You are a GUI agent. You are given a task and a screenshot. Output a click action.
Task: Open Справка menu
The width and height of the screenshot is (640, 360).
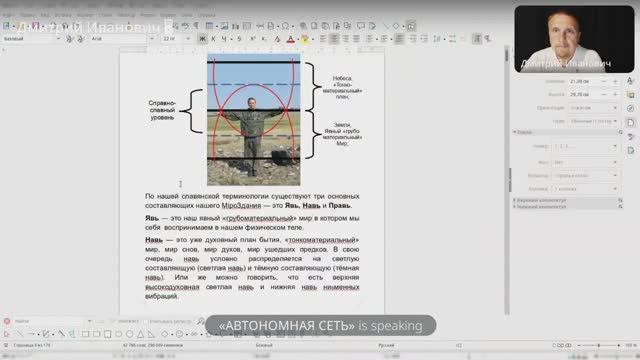coord(207,15)
